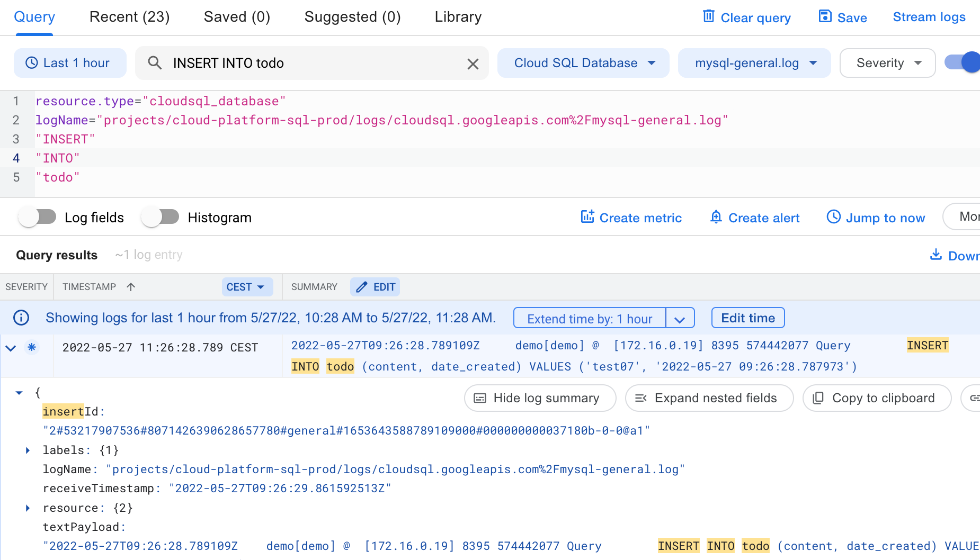Open the Suggested (0) tab
Image resolution: width=980 pixels, height=560 pixels.
click(x=353, y=17)
